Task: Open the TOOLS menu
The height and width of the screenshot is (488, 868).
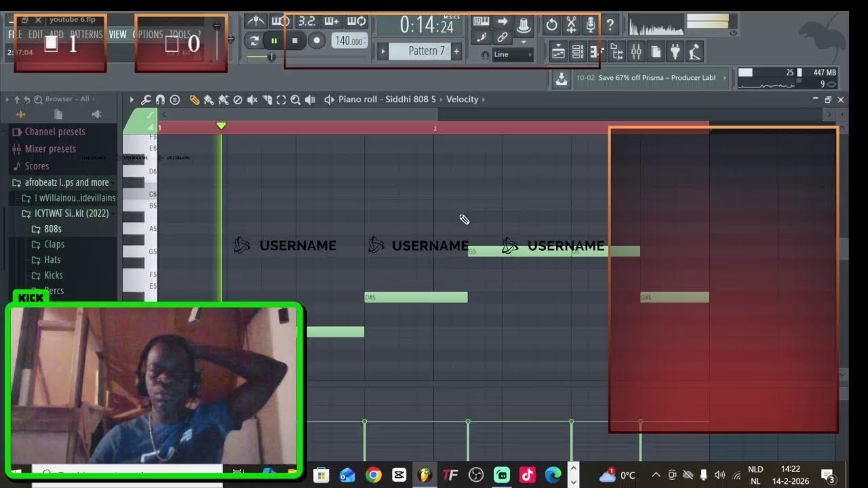Action: click(x=180, y=35)
